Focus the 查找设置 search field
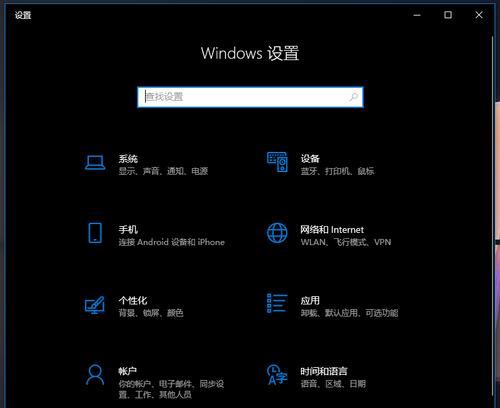500x408 pixels. pyautogui.click(x=250, y=97)
